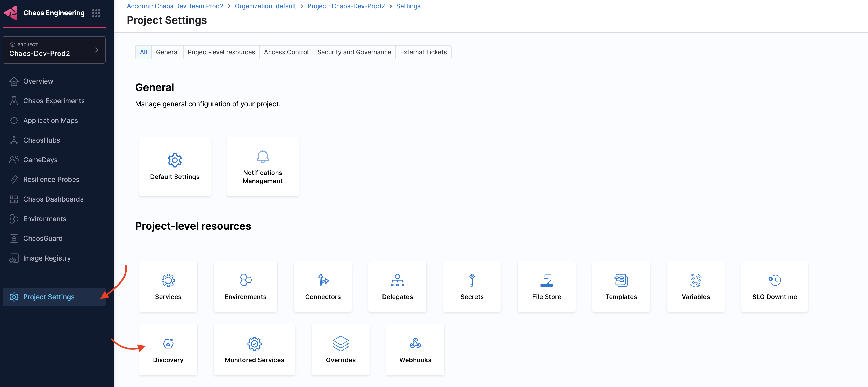Go to ChaosGuard in the sidebar
Viewport: 868px width, 387px height.
click(43, 238)
